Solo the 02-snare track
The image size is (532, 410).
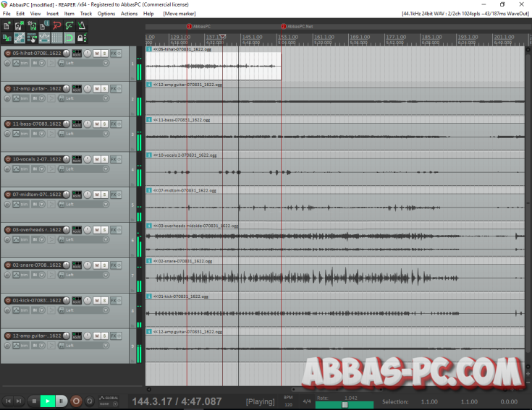tap(104, 265)
